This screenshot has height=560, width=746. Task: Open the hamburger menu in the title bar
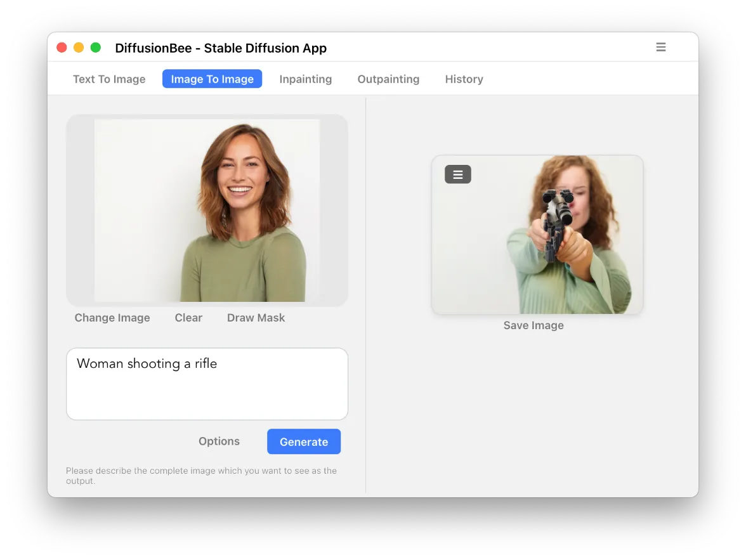pos(660,48)
